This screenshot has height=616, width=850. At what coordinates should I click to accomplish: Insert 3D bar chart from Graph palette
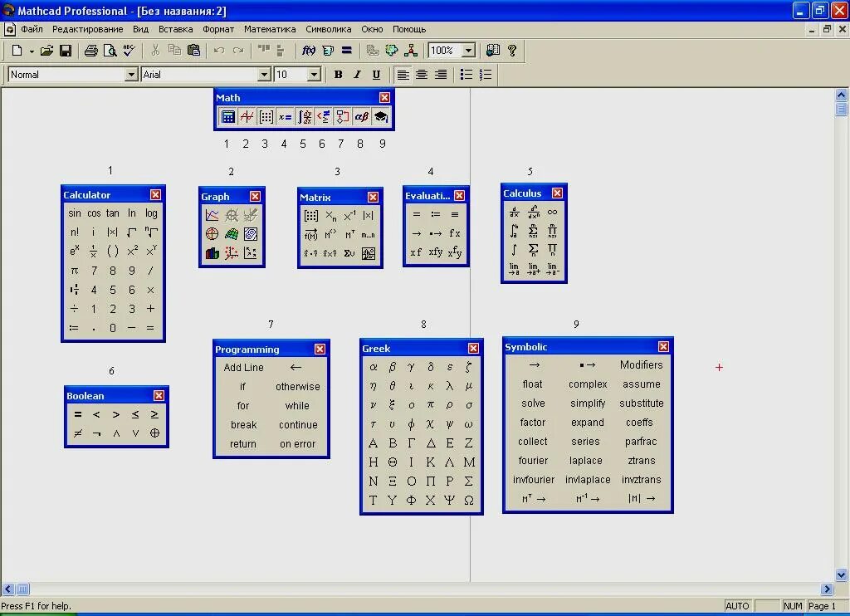(x=212, y=252)
